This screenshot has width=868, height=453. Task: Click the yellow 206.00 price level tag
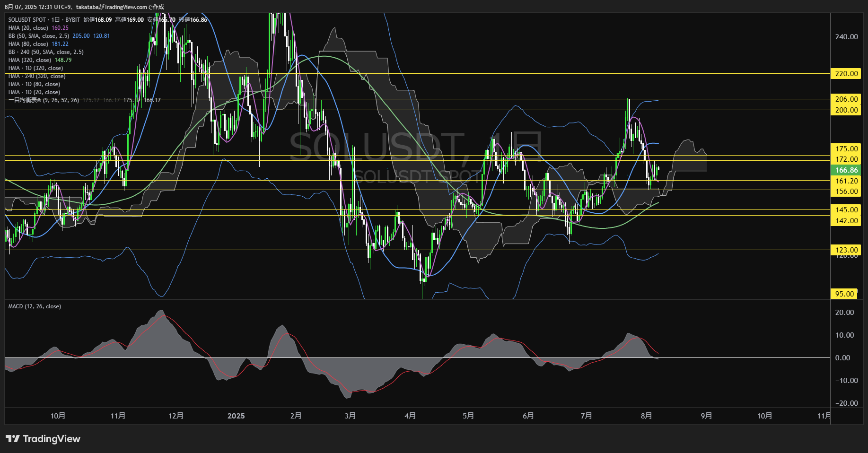[846, 99]
